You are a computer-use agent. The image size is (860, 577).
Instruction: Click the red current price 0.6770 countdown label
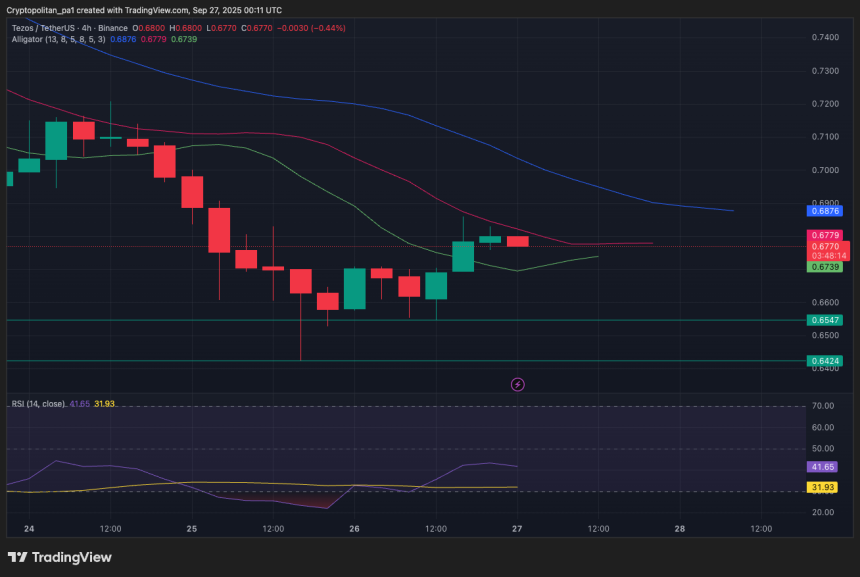[827, 250]
